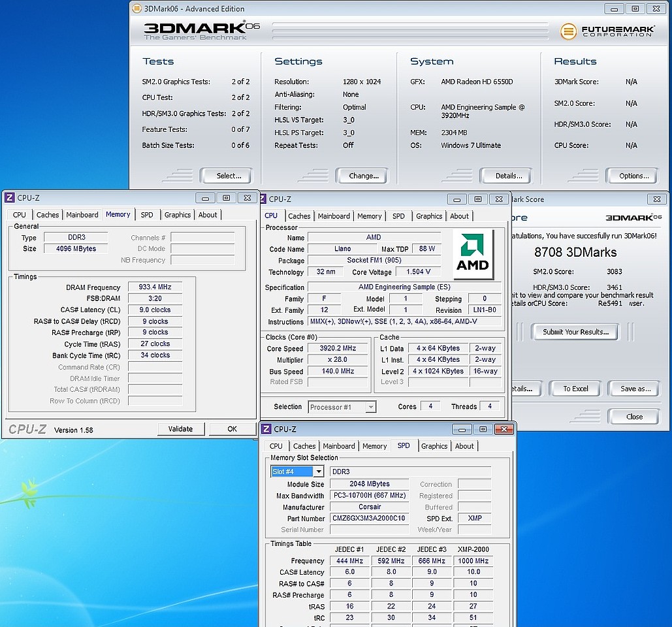
Task: Click Options... button under Results
Action: [x=632, y=176]
